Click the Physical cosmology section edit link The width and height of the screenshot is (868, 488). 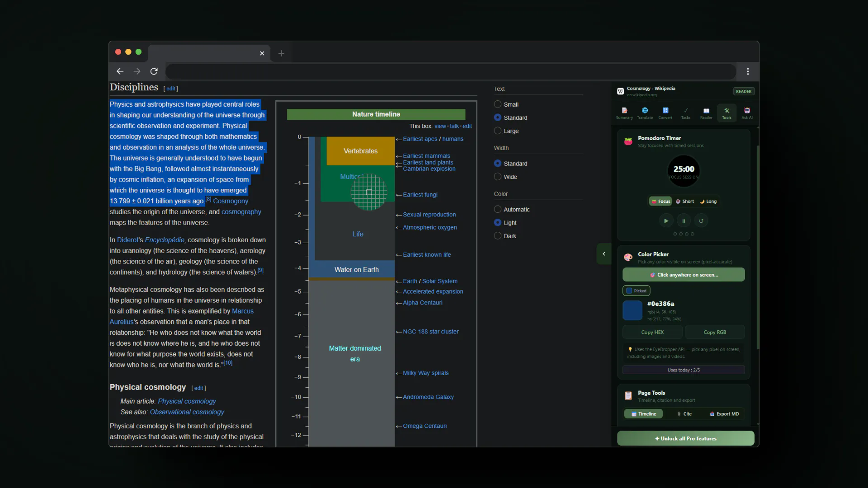tap(198, 388)
